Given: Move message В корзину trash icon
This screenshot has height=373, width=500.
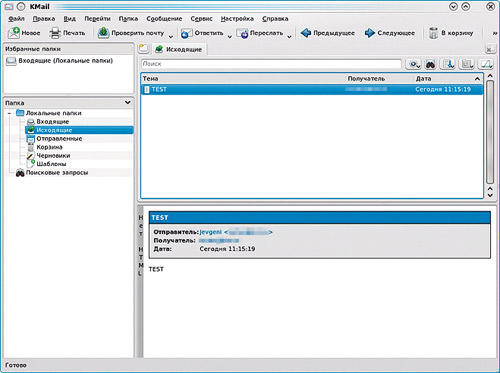Looking at the screenshot, I should 433,33.
